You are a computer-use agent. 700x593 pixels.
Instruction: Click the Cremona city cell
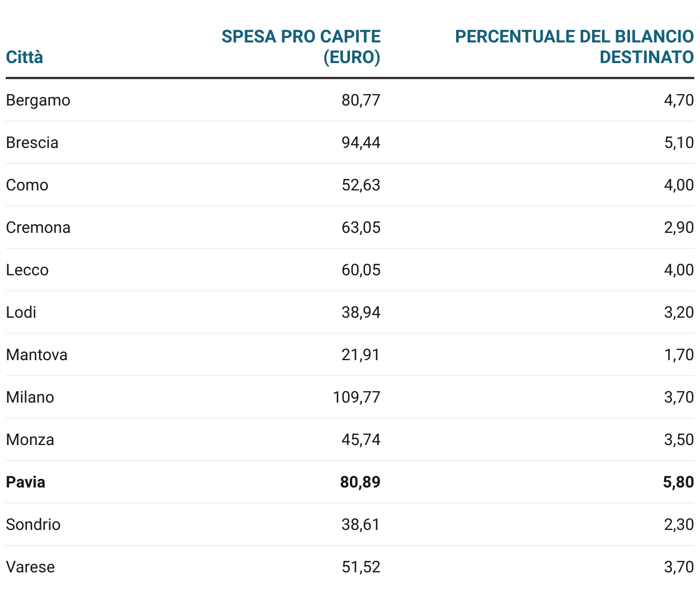click(38, 227)
